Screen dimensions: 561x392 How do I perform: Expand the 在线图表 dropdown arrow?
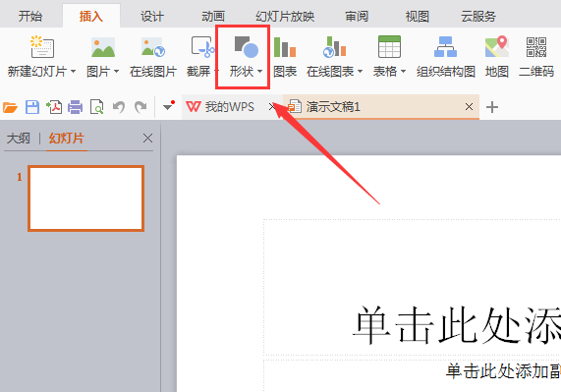coord(360,71)
